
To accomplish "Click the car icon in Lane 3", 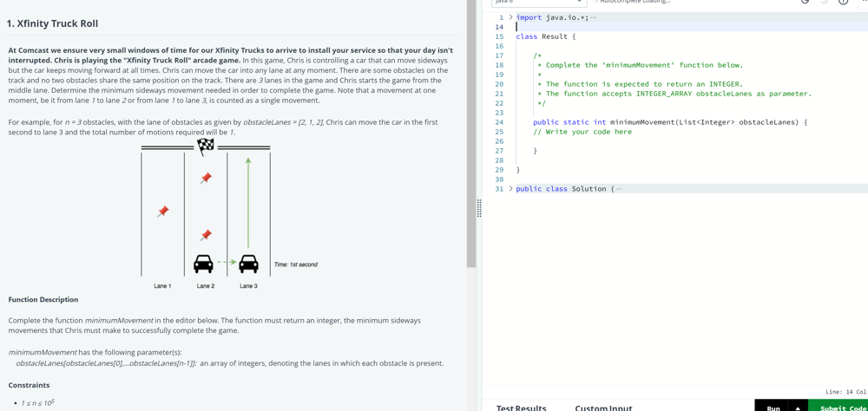I will (248, 264).
